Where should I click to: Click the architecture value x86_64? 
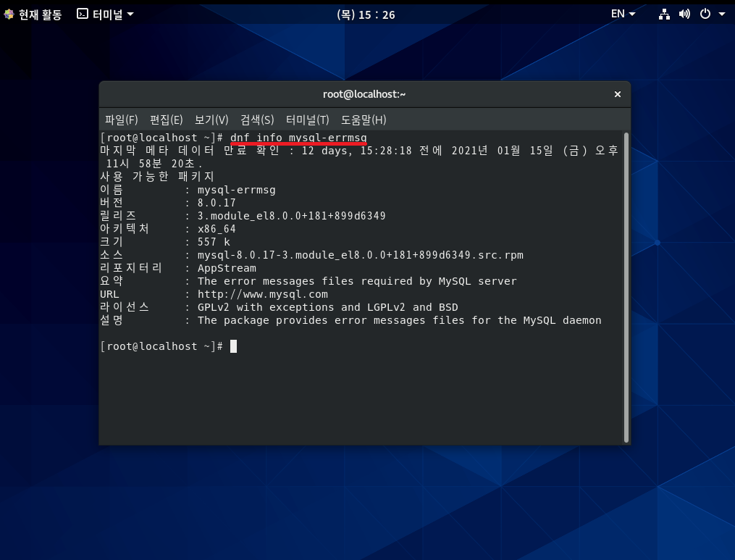click(217, 229)
